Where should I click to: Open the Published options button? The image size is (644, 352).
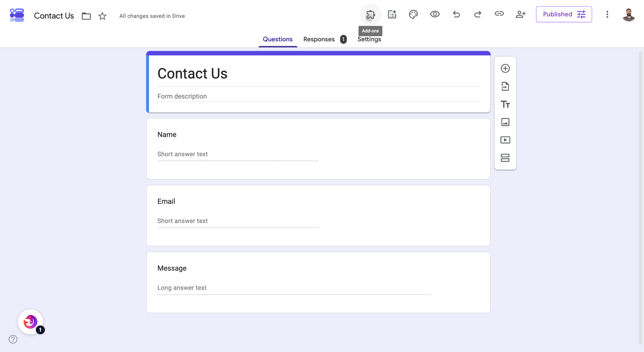tap(564, 14)
